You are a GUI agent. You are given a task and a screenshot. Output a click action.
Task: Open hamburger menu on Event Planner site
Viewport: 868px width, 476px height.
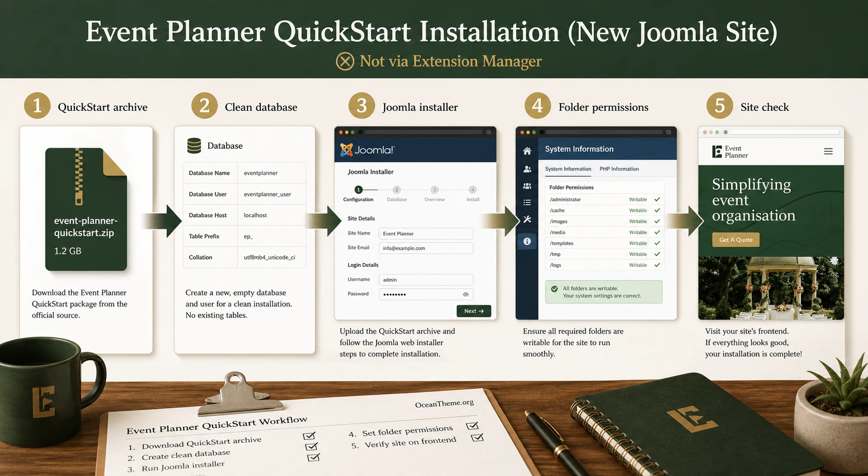point(828,151)
